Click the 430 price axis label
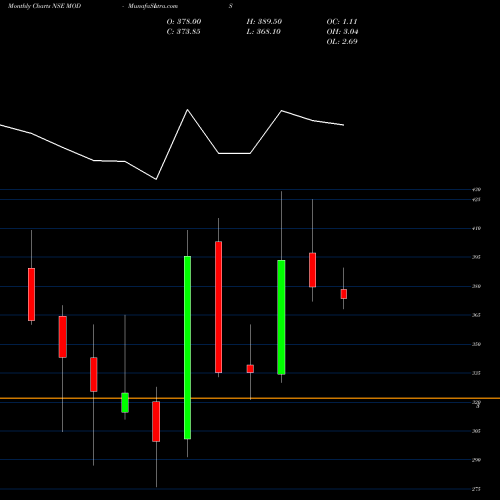 click(476, 190)
